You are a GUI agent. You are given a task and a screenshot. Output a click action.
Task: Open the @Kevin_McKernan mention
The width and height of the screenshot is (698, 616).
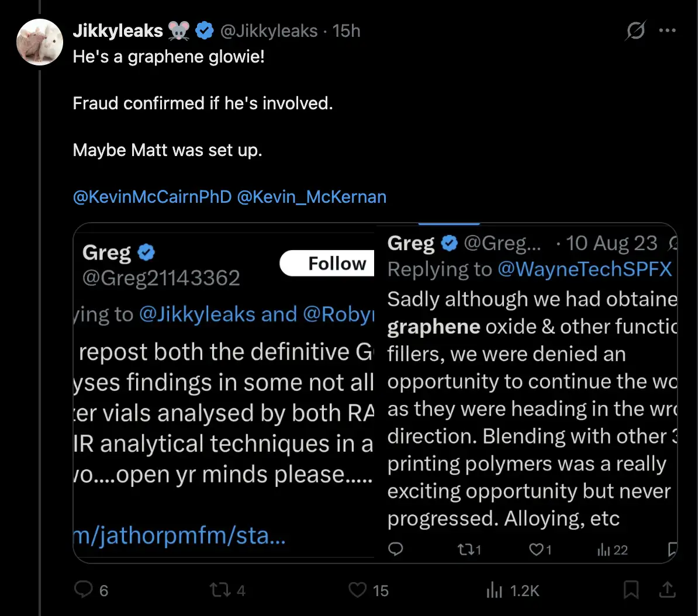click(312, 197)
